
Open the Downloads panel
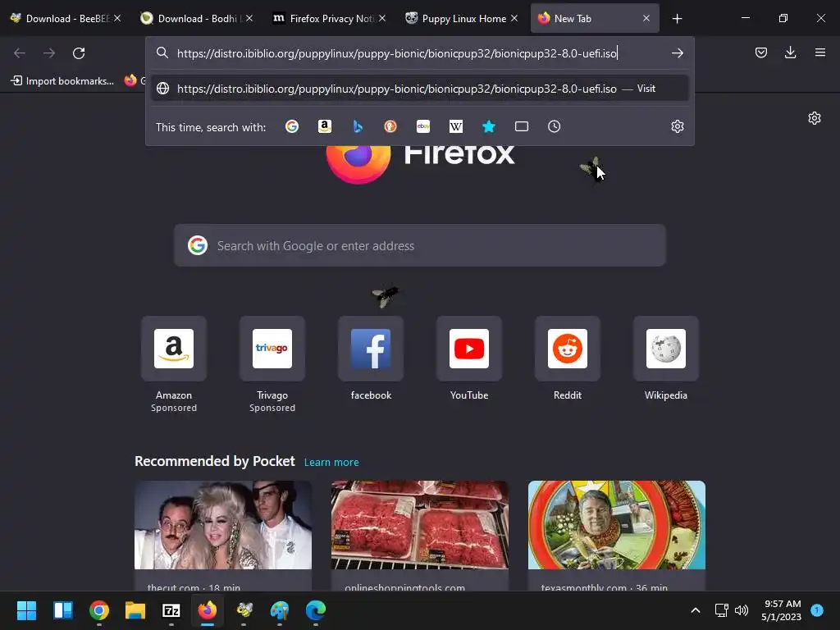[790, 52]
